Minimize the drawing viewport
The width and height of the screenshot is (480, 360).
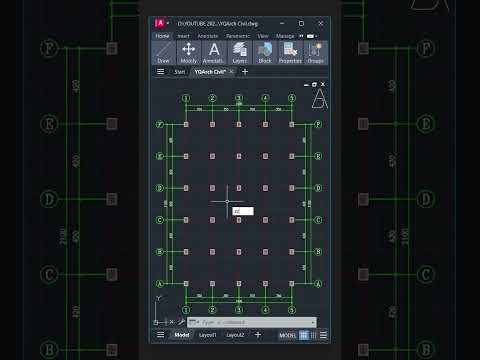(306, 85)
